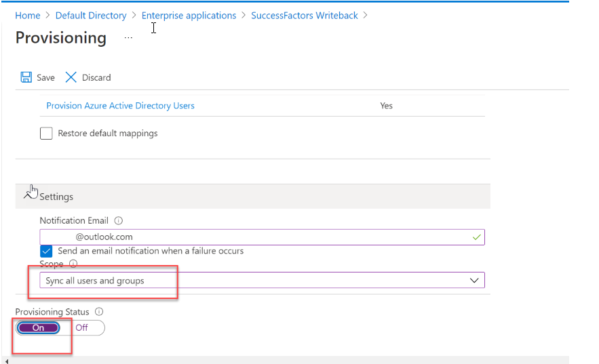This screenshot has height=364, width=599.
Task: Click the Discard X icon
Action: click(x=71, y=77)
